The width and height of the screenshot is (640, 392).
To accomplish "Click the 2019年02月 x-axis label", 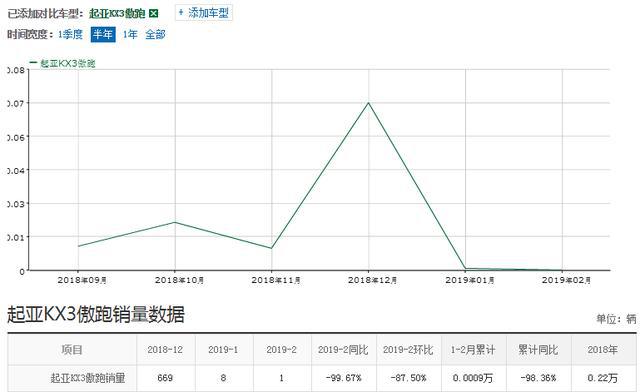I will tap(566, 281).
